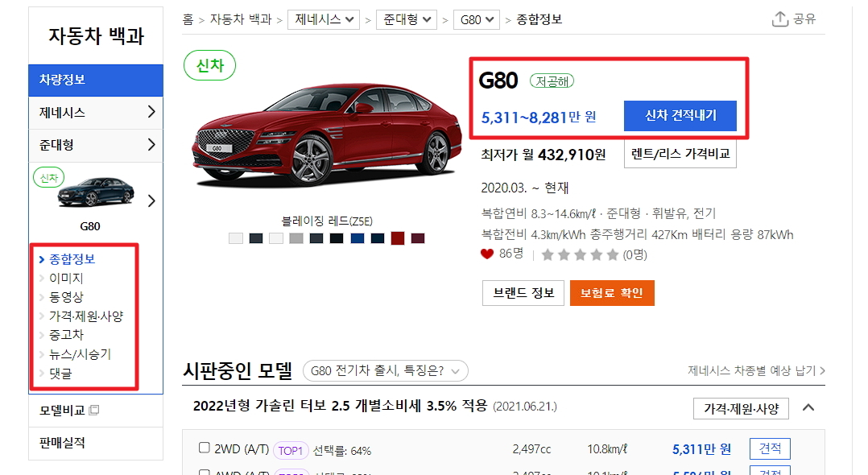Screen dimensions: 868x475
Task: Click 가격·제원·사양 button in model section header
Action: point(742,408)
